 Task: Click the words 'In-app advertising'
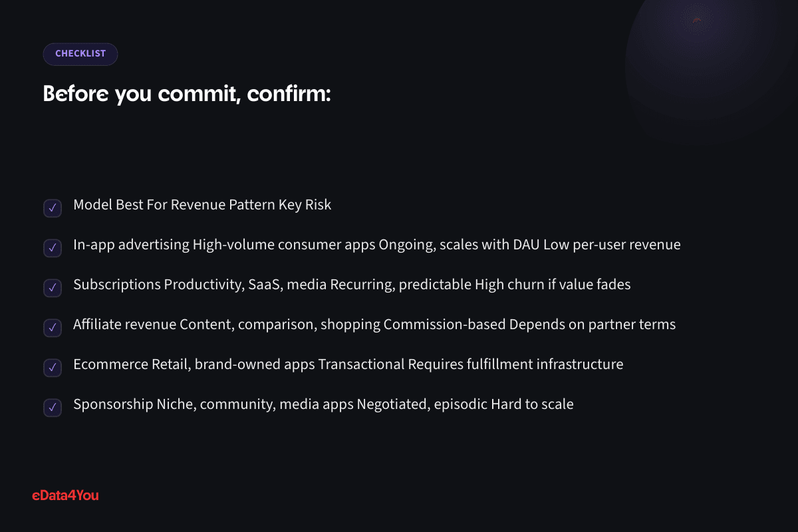click(x=131, y=245)
